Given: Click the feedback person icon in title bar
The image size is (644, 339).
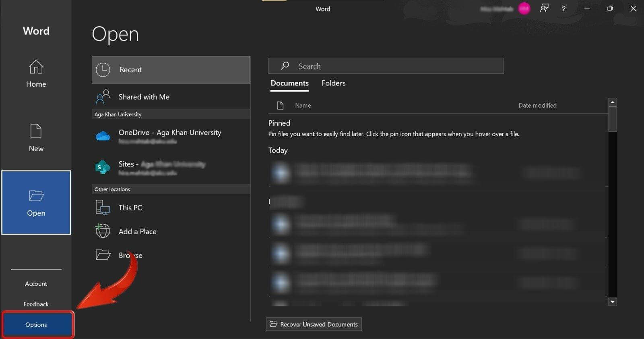Looking at the screenshot, I should coord(544,8).
